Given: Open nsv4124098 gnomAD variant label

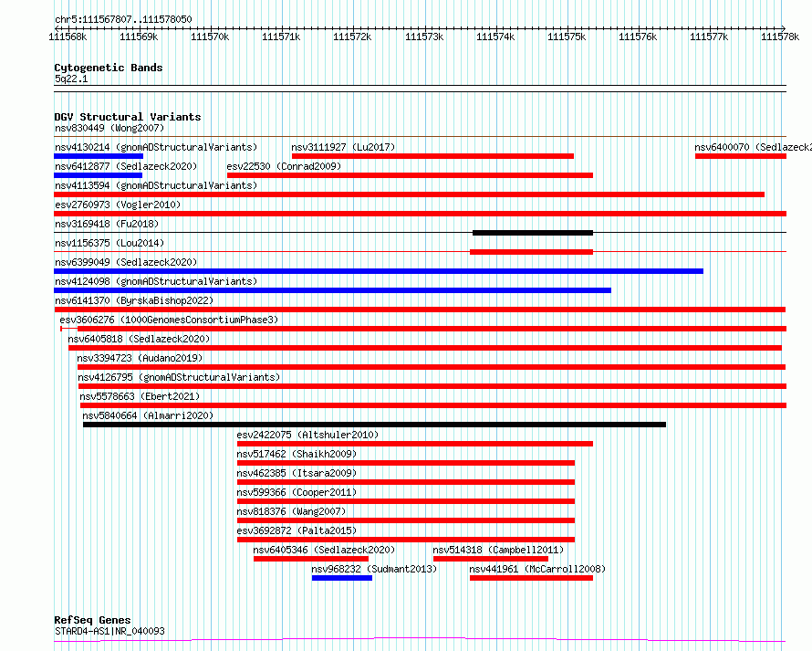Looking at the screenshot, I should [156, 281].
